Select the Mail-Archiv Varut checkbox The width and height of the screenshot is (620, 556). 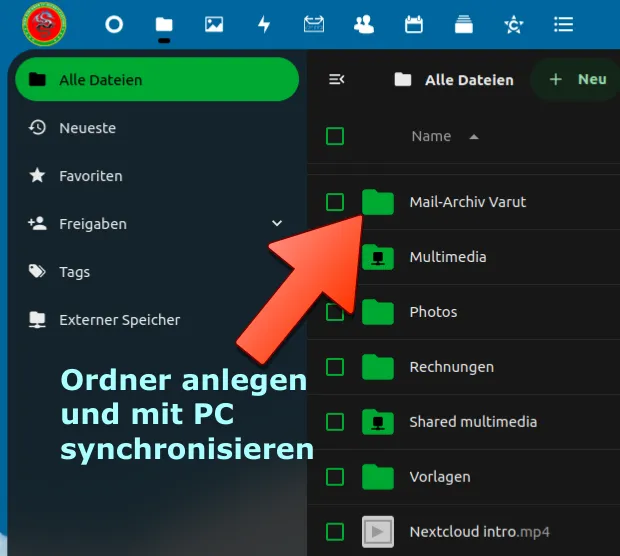point(335,202)
